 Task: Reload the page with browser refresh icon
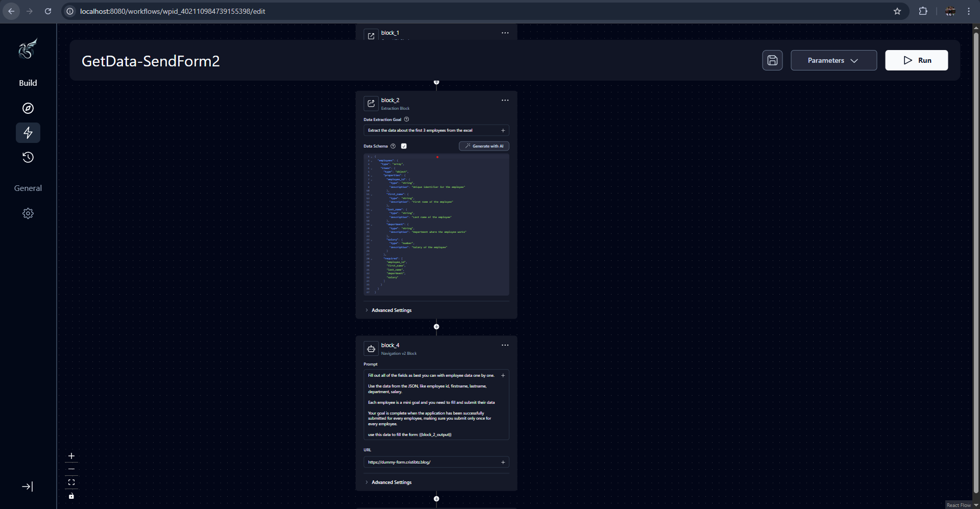coord(48,11)
